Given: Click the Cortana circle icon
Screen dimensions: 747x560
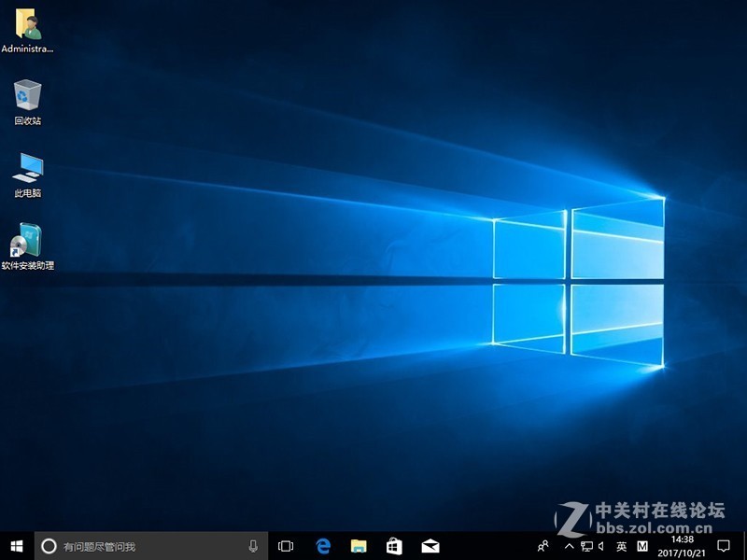Looking at the screenshot, I should pyautogui.click(x=49, y=546).
